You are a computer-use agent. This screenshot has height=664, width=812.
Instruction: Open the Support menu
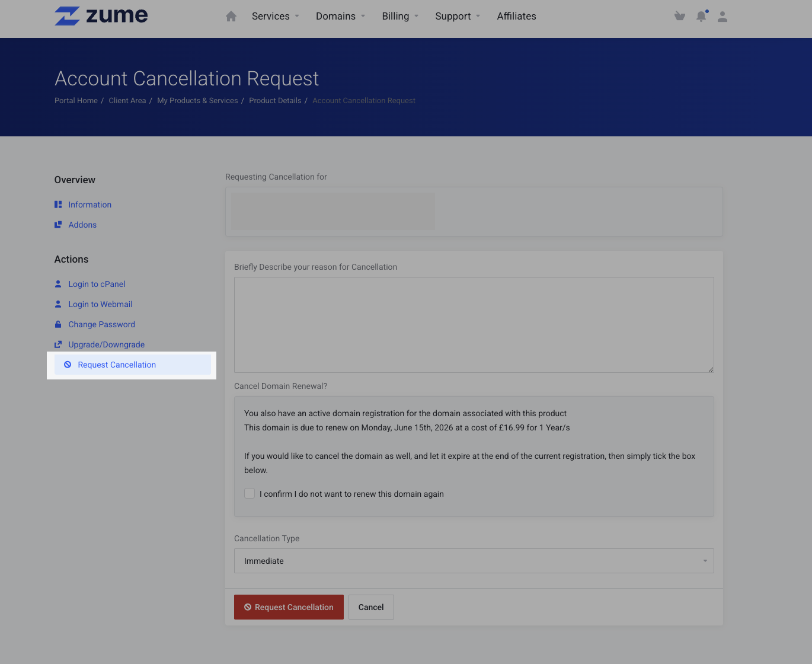[x=458, y=17]
